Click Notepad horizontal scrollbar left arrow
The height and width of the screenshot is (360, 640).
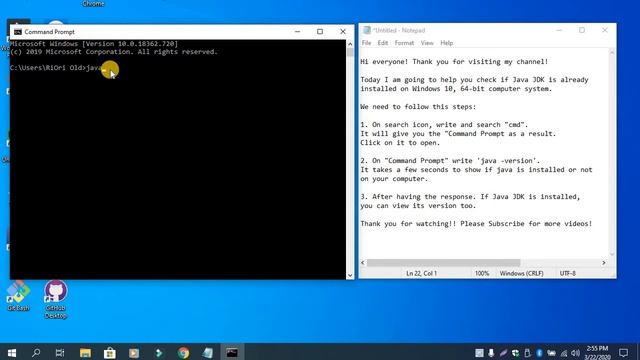[363, 262]
